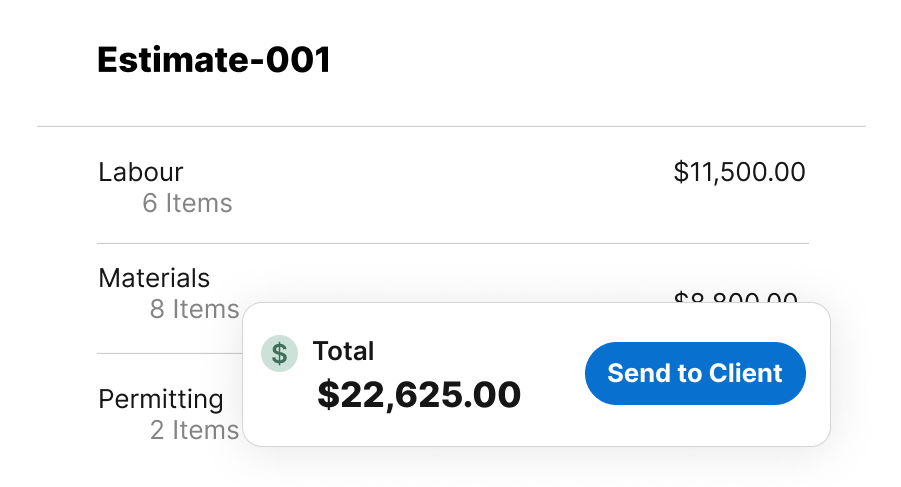Click the Estimate-001 title heading
Viewport: 901px width, 487px height.
(213, 61)
